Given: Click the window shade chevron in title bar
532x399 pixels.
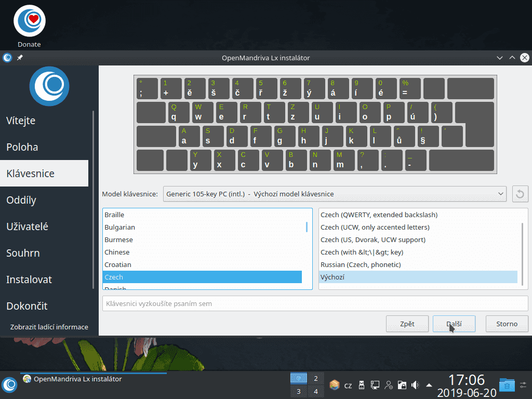Looking at the screenshot, I should pyautogui.click(x=499, y=58).
